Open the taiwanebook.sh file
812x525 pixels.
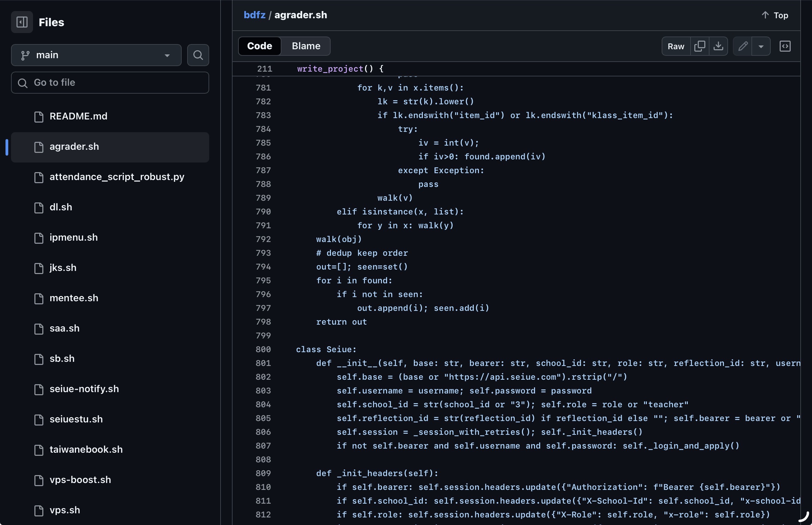tap(86, 450)
